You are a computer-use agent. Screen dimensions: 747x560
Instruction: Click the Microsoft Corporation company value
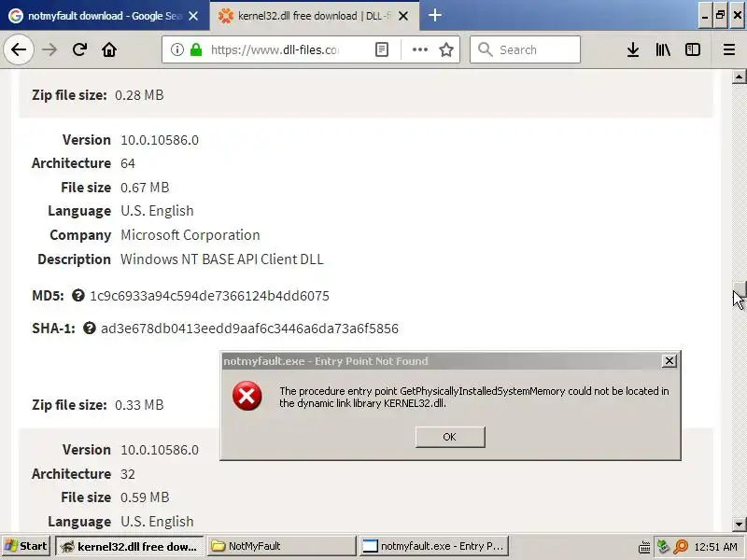click(x=190, y=235)
